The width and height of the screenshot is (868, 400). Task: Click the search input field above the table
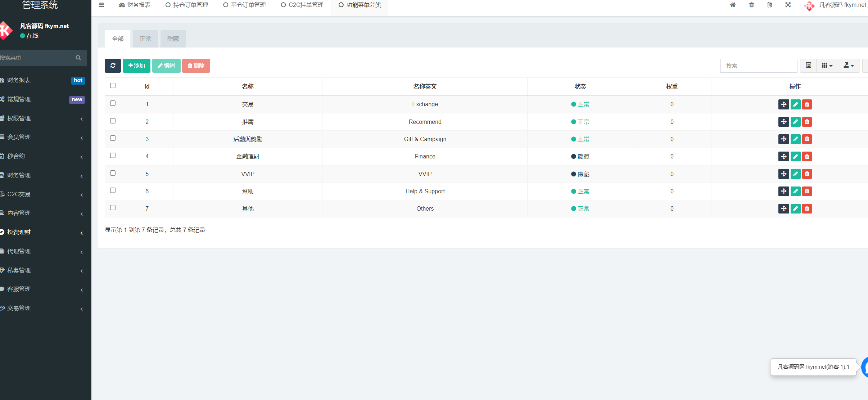pyautogui.click(x=758, y=66)
